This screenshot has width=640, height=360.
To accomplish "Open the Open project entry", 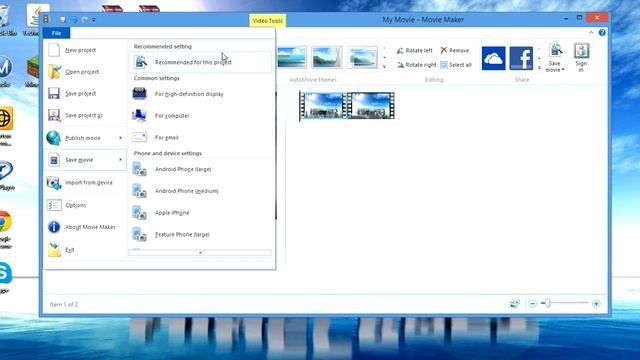I will [84, 72].
